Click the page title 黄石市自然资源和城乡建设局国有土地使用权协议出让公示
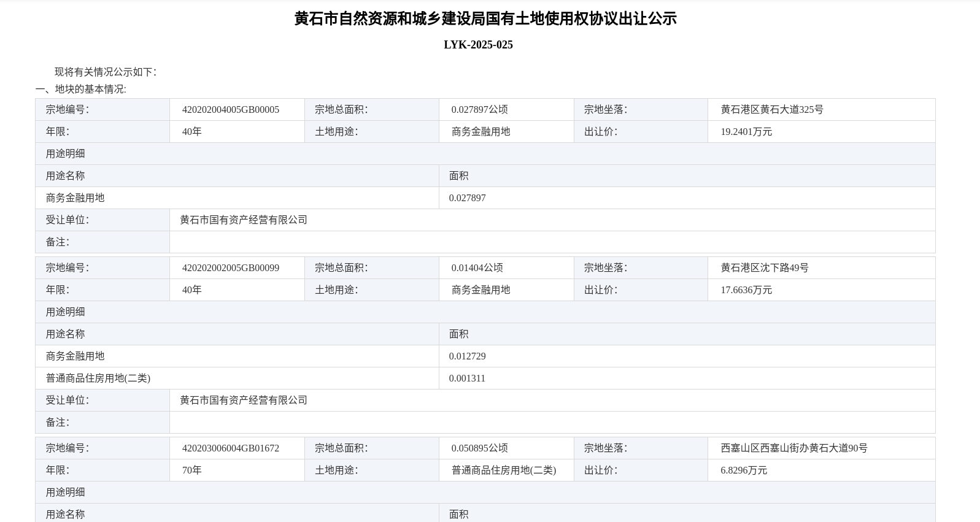Screen dimensions: 980x522 (485, 19)
